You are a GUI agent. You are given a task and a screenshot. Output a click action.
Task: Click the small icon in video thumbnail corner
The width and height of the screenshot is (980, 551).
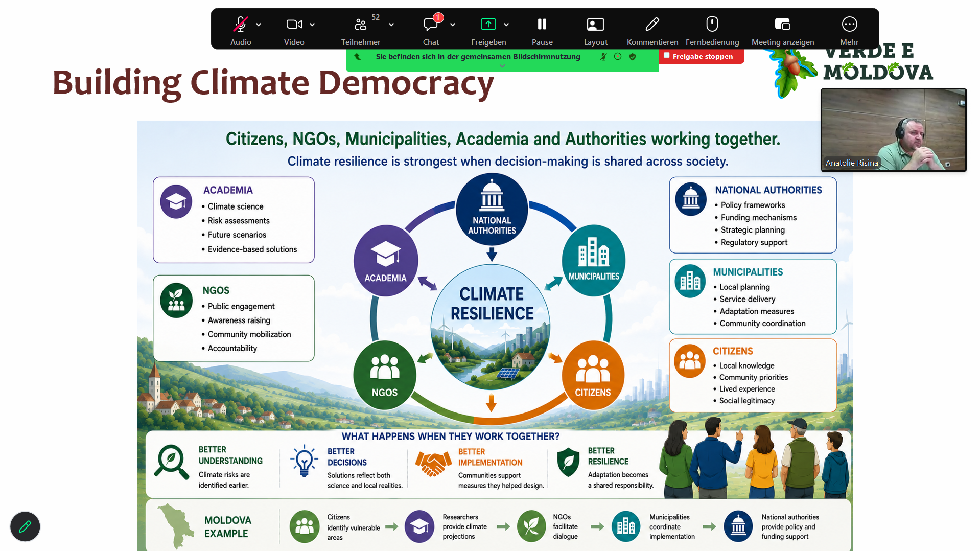948,164
